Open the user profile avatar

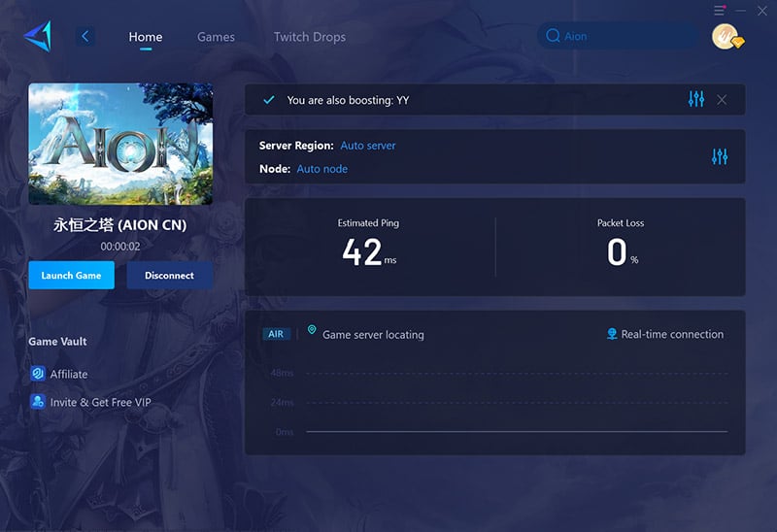(x=726, y=37)
